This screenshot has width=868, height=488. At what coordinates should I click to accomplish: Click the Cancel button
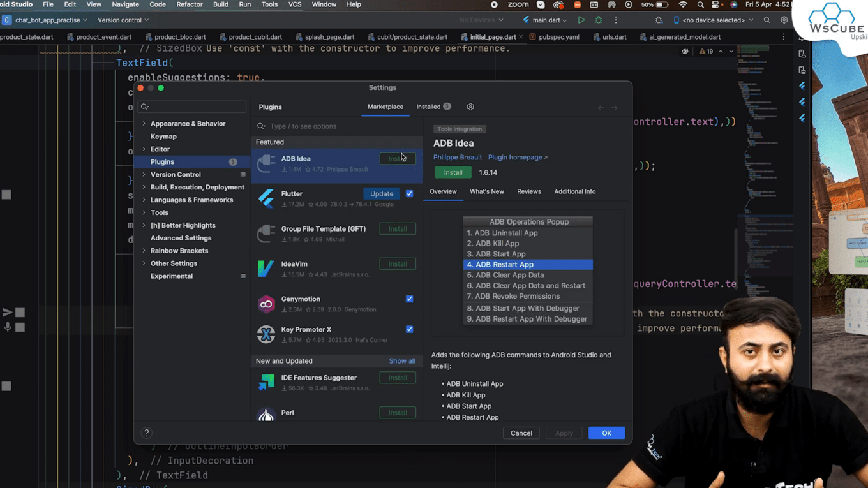[521, 433]
